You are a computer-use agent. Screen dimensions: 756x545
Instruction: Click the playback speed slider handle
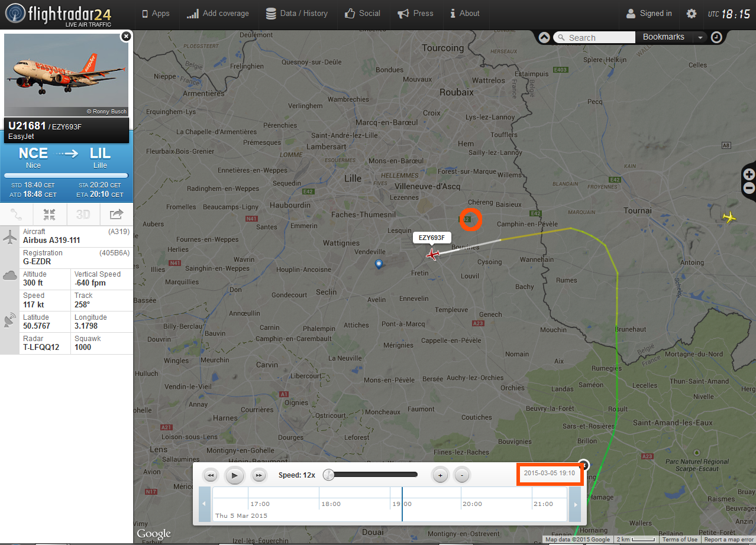[328, 475]
